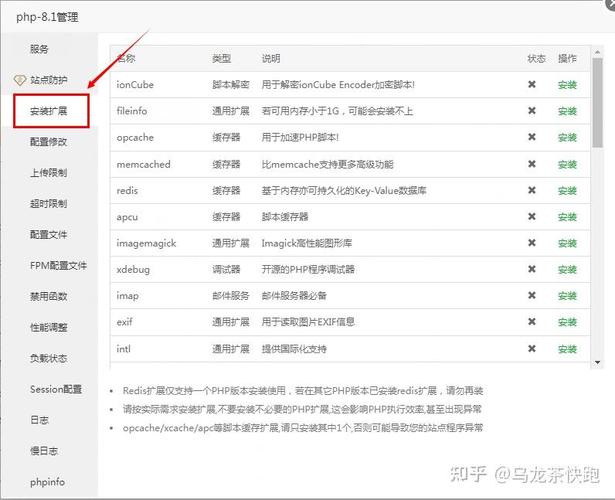Screen dimensions: 615x500
Task: Open 超时限制 settings
Action: coord(48,204)
